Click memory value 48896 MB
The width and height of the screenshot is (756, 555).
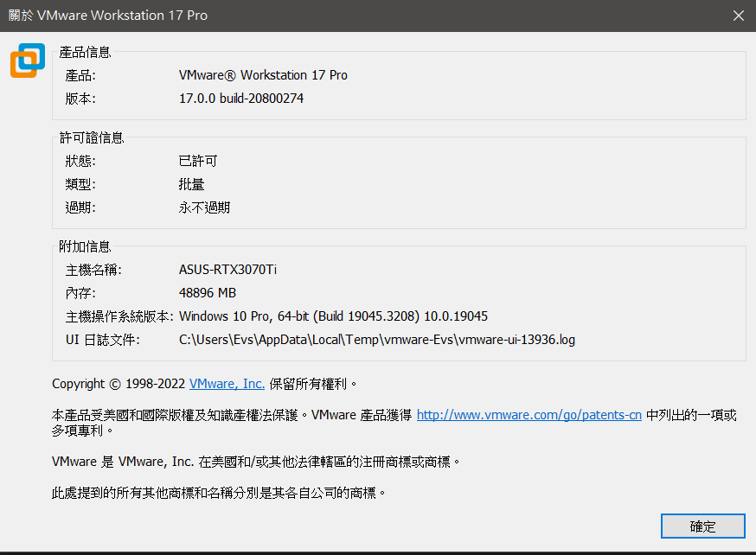[x=208, y=293]
